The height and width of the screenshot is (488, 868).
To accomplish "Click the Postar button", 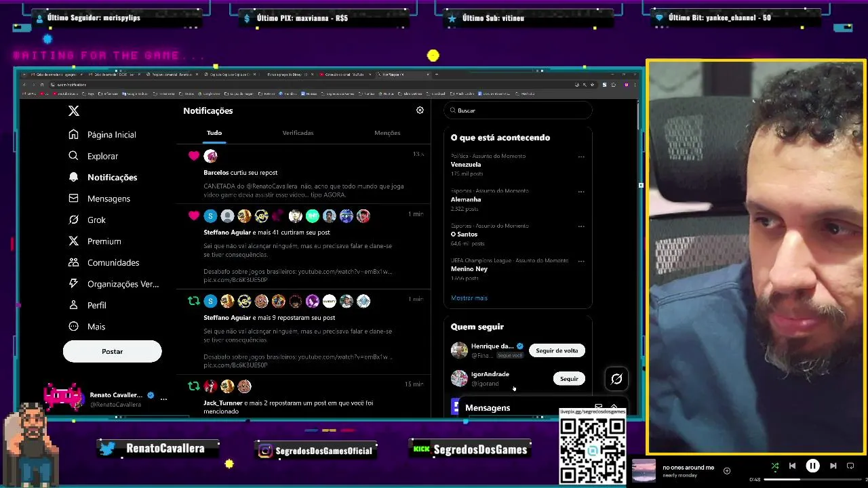I will pyautogui.click(x=113, y=351).
